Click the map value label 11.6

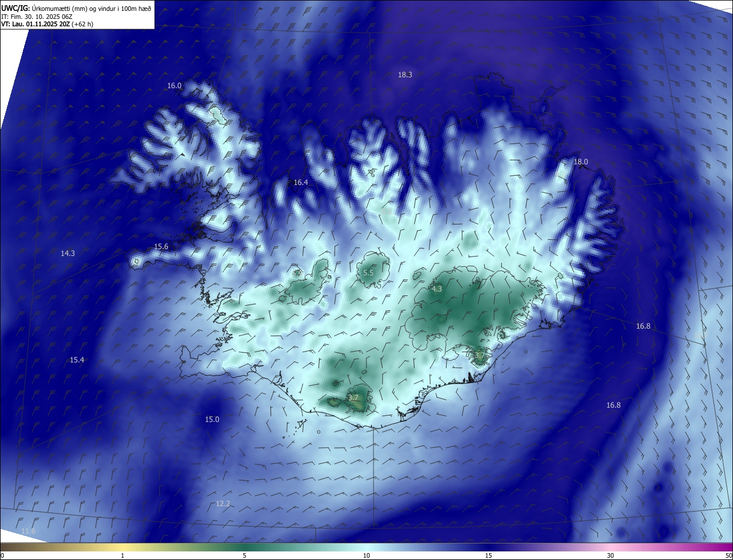coord(28,532)
